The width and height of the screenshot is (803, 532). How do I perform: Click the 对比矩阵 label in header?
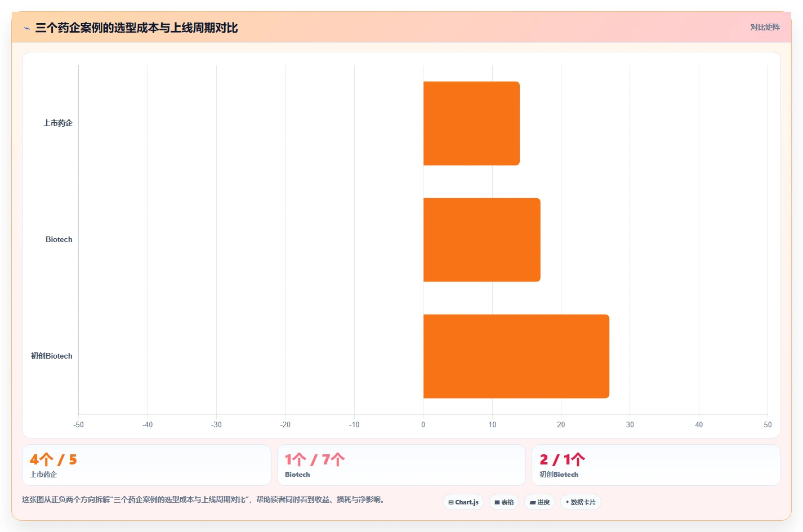point(765,27)
